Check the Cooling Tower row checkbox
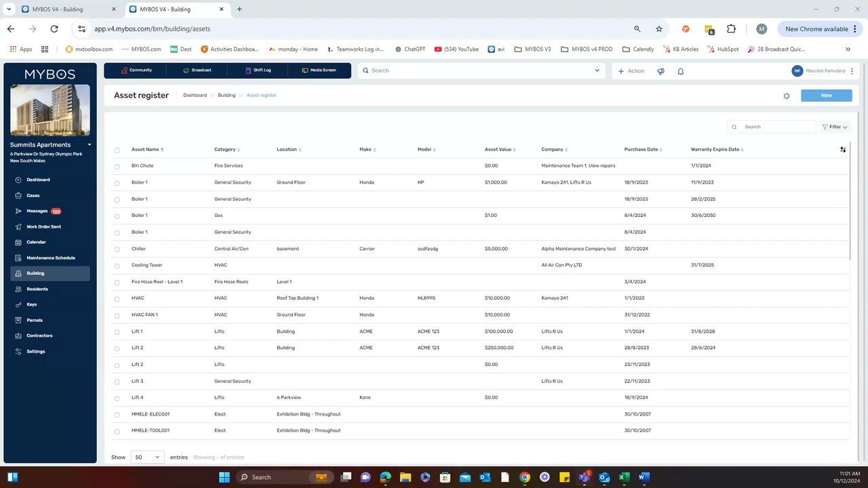The image size is (868, 488). point(117,266)
